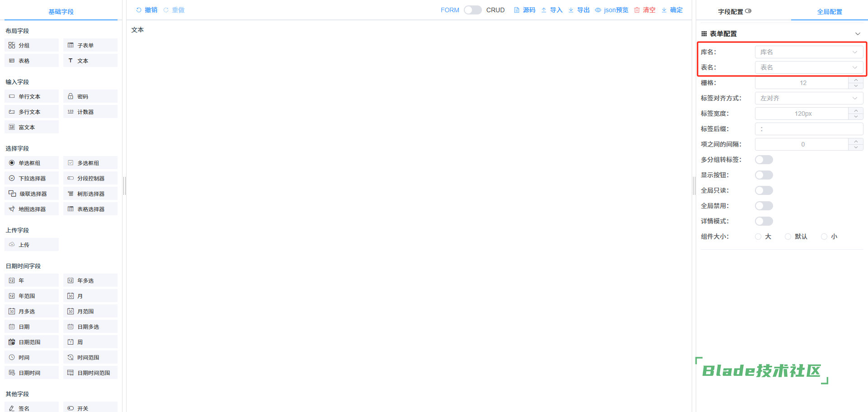Click the 撤销 undo button
The height and width of the screenshot is (412, 868).
146,10
